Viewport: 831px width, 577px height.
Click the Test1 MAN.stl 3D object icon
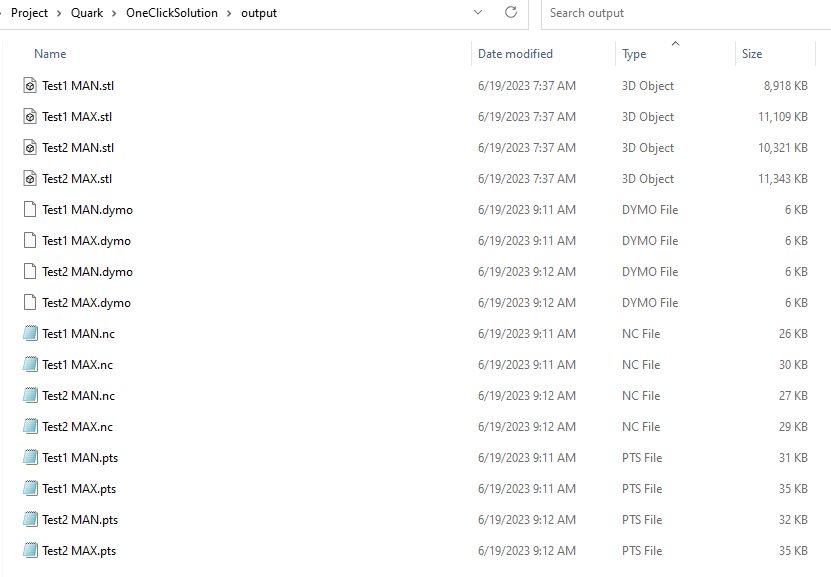[x=30, y=86]
